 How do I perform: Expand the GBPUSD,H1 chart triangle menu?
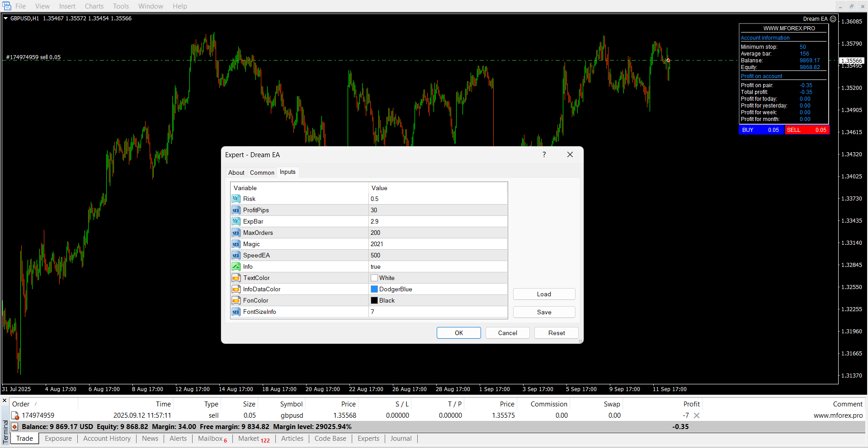point(6,19)
